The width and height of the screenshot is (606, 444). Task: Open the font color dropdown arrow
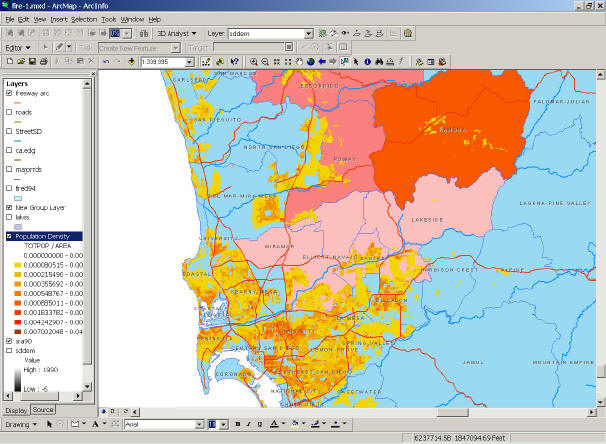click(283, 424)
